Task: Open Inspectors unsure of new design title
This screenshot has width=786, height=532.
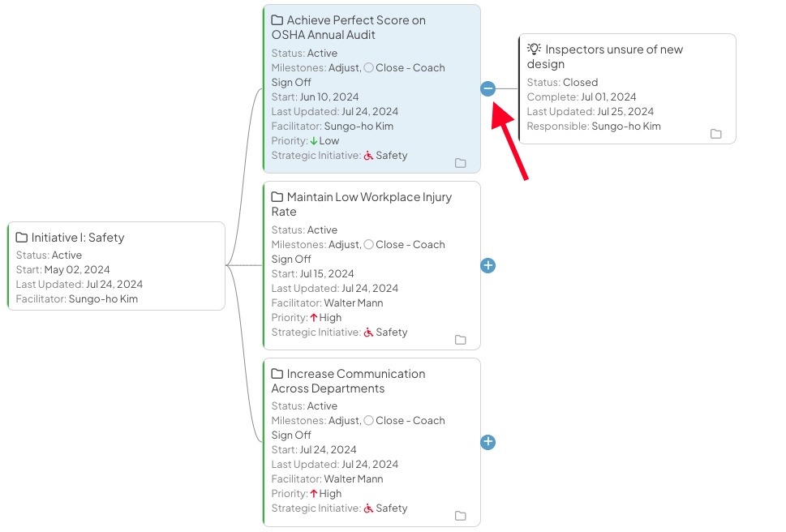Action: 605,57
